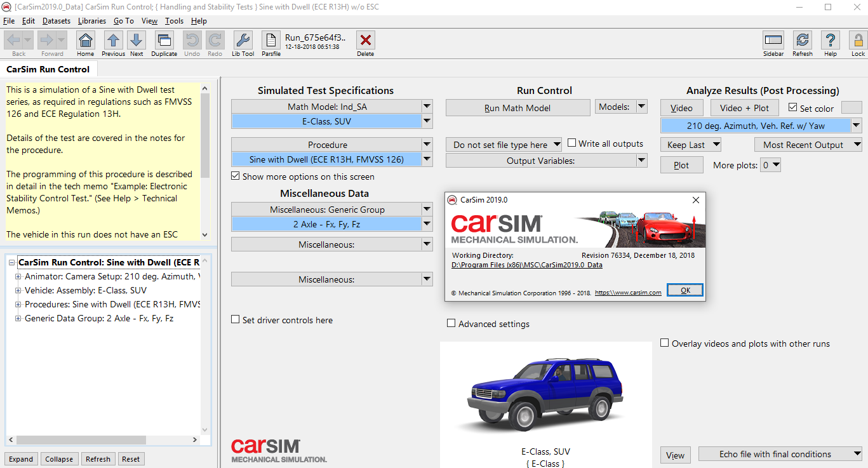Open the More plots count dropdown
The height and width of the screenshot is (468, 868).
point(771,165)
